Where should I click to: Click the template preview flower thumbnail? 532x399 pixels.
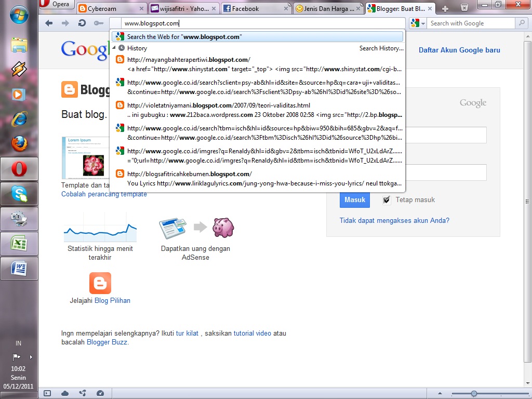(86, 158)
